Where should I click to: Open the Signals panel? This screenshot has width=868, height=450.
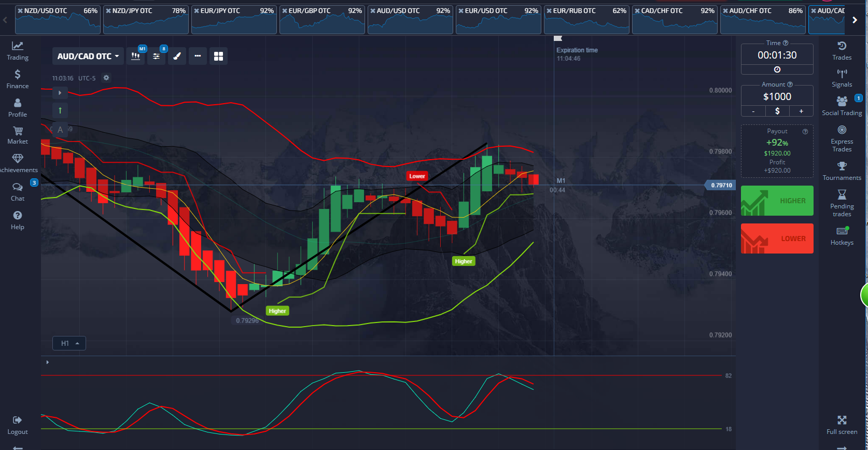(x=842, y=78)
